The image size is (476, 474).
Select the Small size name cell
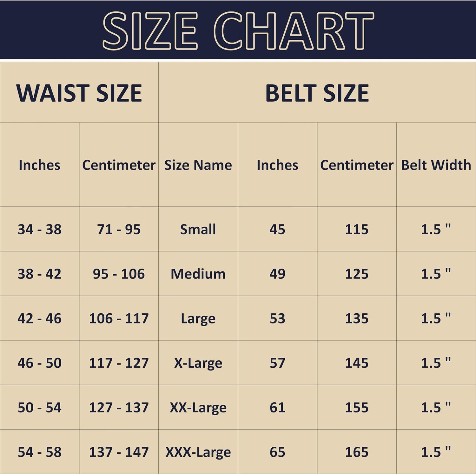point(198,229)
